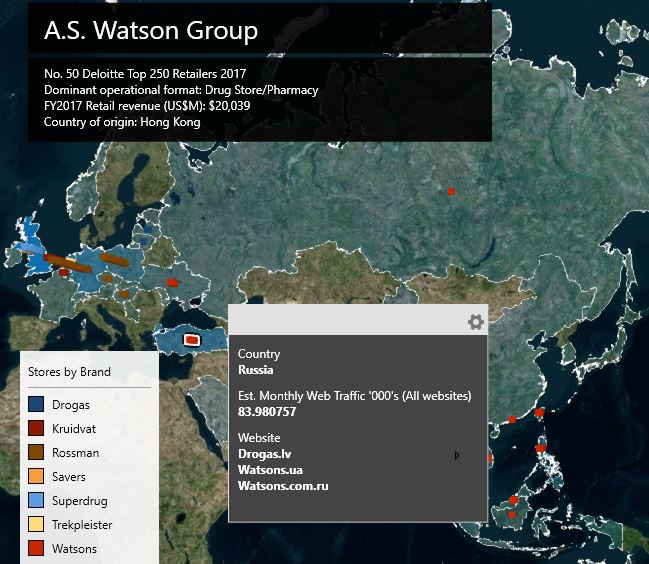649x564 pixels.
Task: Click the 'FY2017 Retail revenue' line
Action: click(147, 106)
